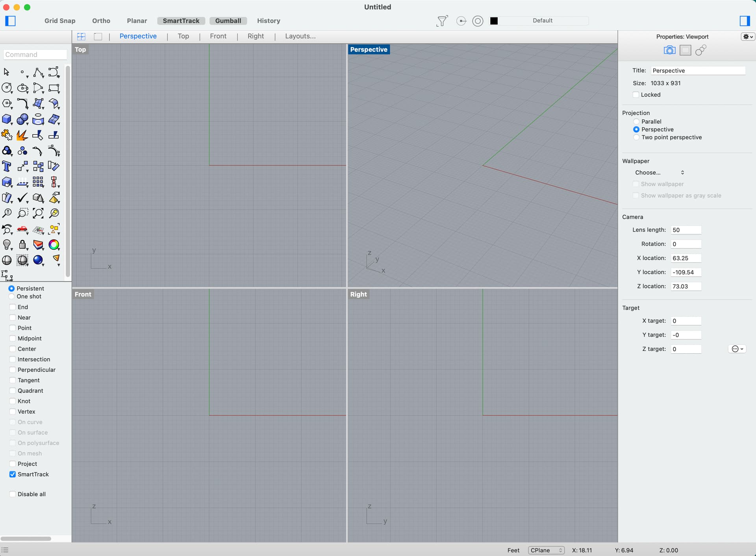Viewport: 756px width, 556px height.
Task: Open the Layouts... tab
Action: (x=300, y=36)
